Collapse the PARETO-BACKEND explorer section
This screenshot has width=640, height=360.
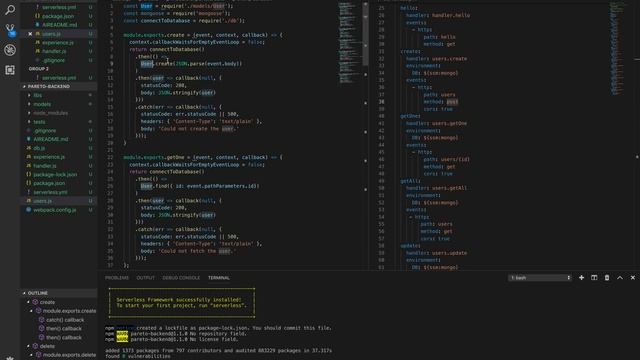coord(59,87)
